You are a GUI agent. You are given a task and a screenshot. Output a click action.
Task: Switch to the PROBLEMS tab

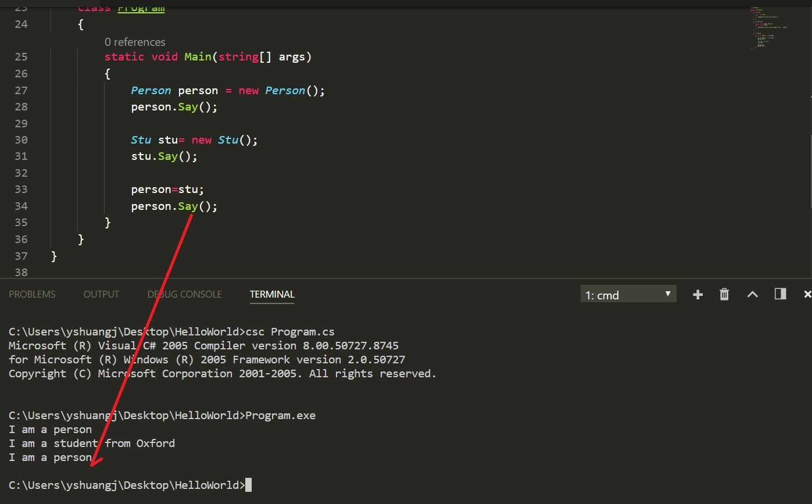[32, 294]
